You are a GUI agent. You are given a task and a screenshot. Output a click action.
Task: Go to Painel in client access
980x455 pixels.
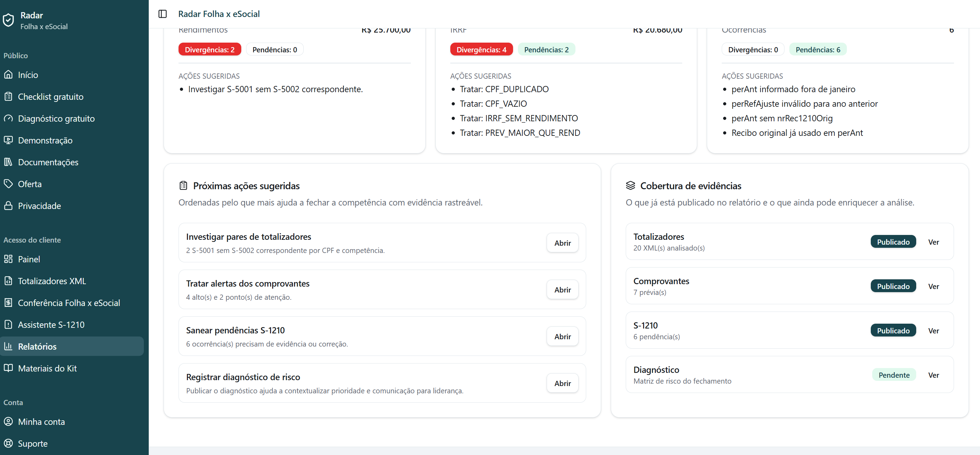pos(72,259)
